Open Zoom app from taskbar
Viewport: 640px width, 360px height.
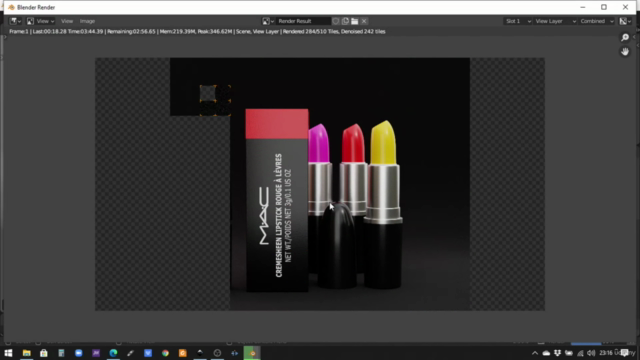(x=78, y=353)
